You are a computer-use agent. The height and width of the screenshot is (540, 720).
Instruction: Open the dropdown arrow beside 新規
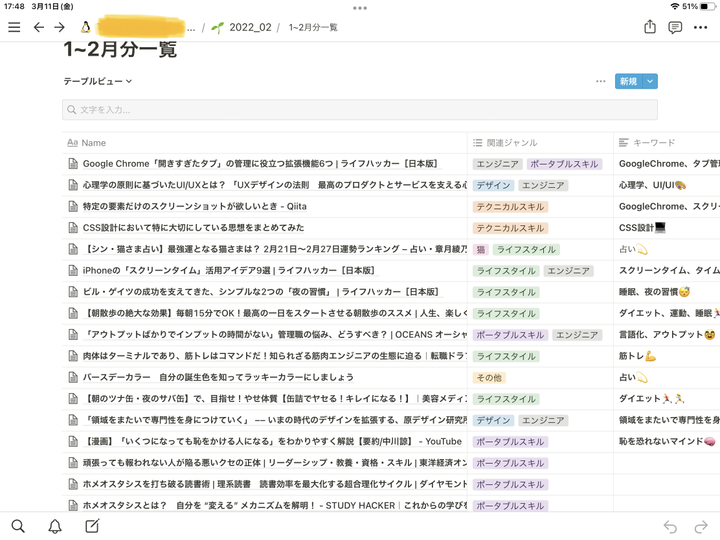click(650, 81)
